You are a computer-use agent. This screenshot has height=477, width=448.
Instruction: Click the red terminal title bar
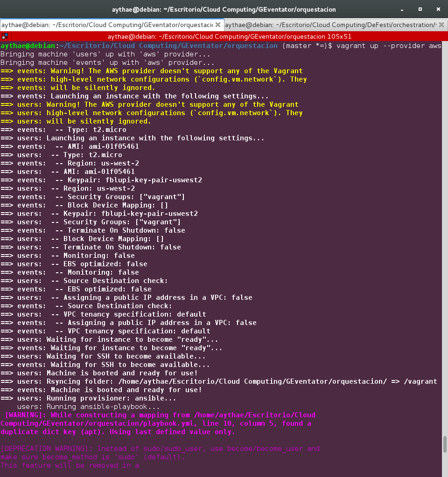[x=229, y=36]
